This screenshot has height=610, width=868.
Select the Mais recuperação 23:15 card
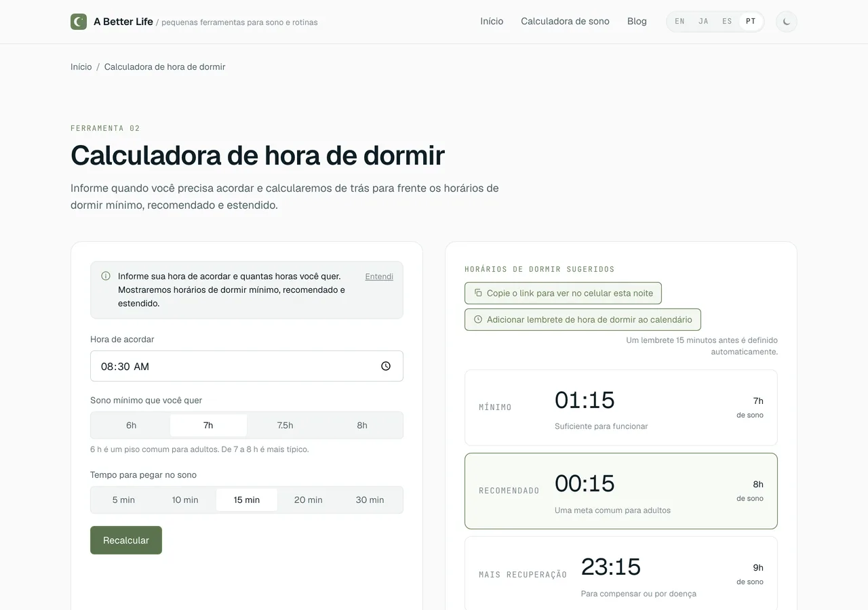click(621, 574)
